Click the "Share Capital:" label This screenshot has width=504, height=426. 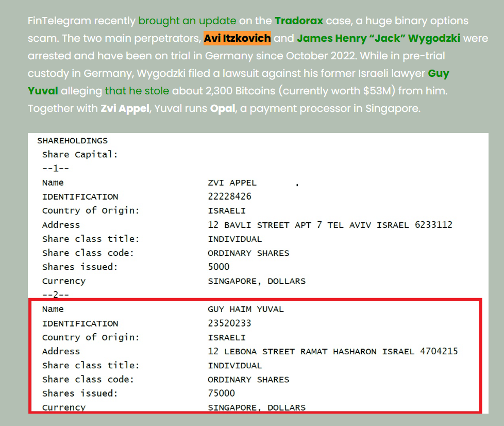(x=80, y=154)
